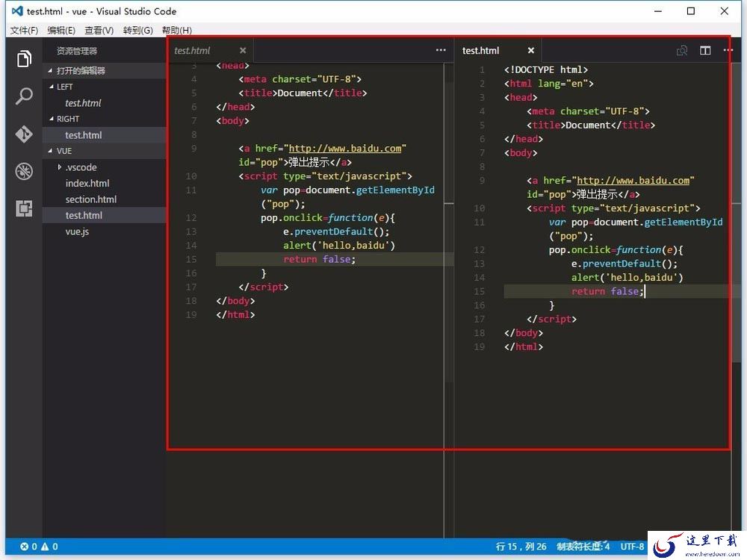This screenshot has width=747, height=560.
Task: Click the open changes icon in right editor
Action: (x=682, y=51)
